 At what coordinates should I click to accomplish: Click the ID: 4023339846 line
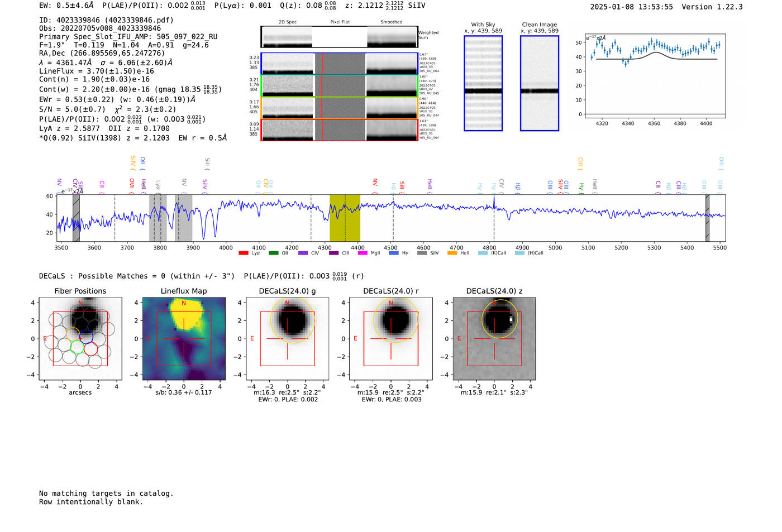tap(106, 20)
